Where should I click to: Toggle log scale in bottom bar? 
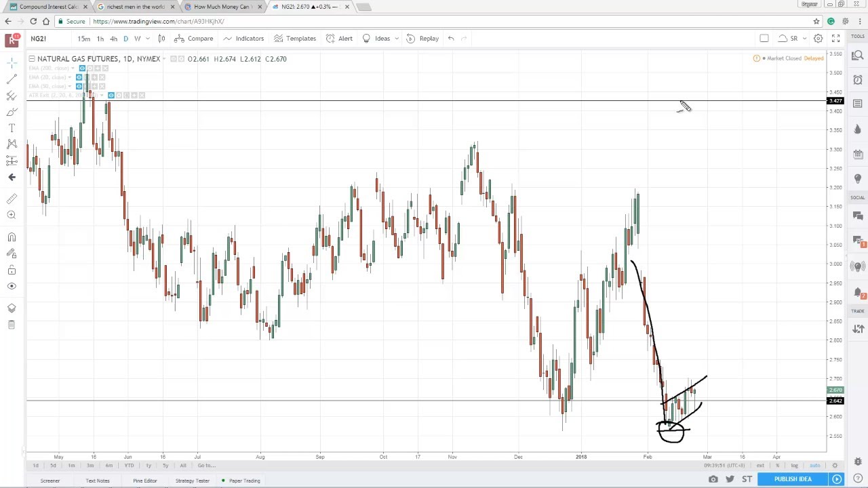coord(794,466)
